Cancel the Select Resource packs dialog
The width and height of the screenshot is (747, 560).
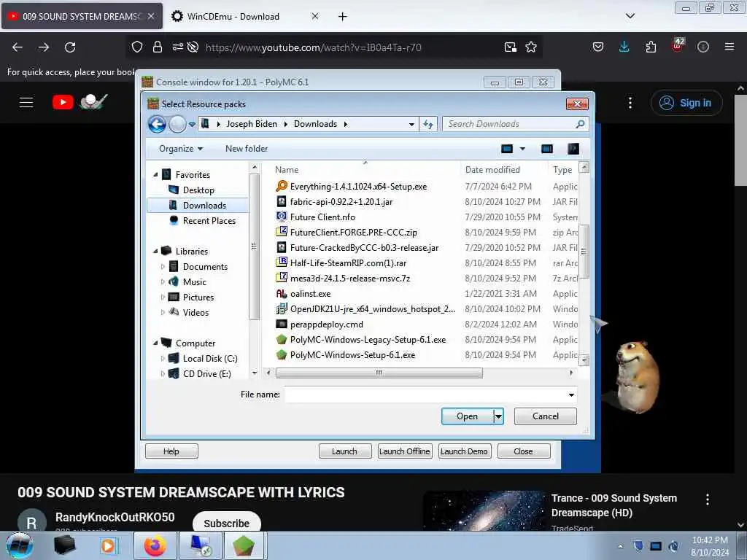click(x=546, y=416)
